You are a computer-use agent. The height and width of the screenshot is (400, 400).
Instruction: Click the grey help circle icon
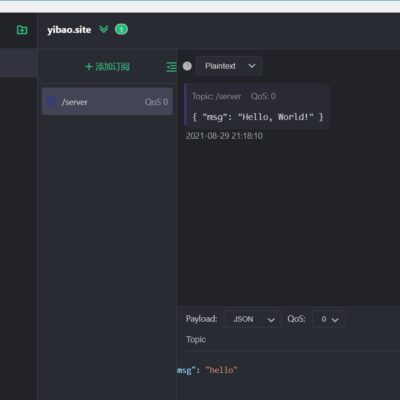(x=187, y=66)
